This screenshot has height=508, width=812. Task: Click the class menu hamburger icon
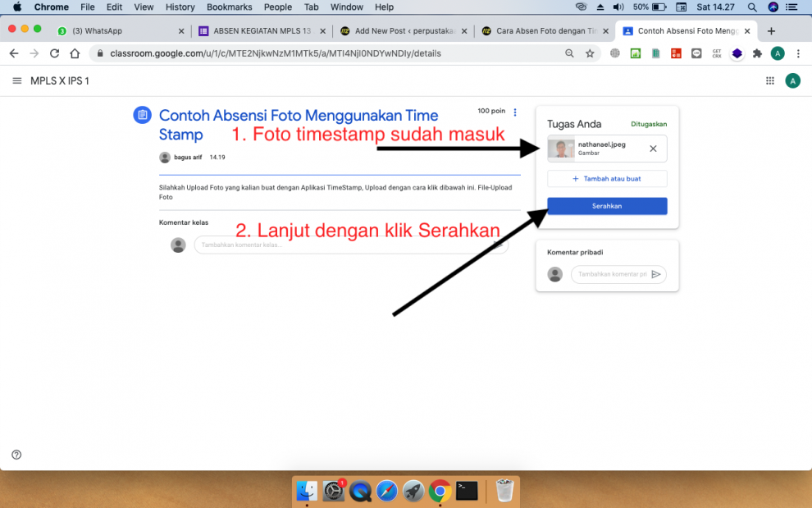point(16,80)
